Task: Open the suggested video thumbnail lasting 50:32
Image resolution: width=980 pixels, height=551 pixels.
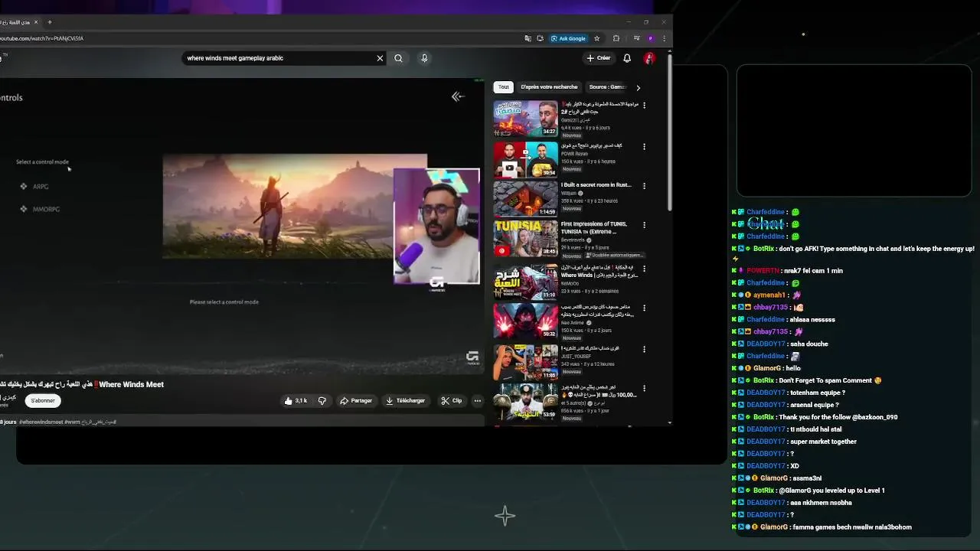Action: click(x=525, y=321)
